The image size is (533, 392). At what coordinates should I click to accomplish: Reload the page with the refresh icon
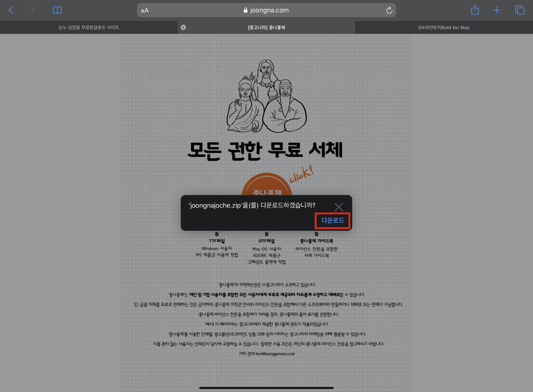(x=389, y=10)
